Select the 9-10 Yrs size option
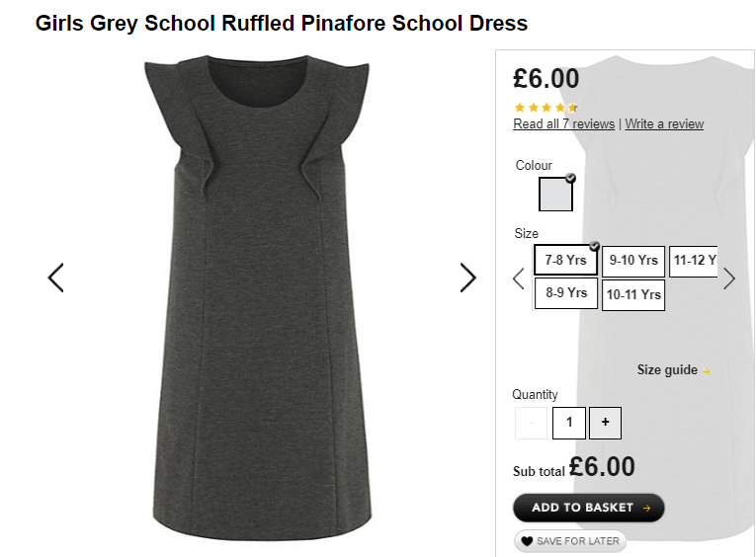The width and height of the screenshot is (756, 557). pyautogui.click(x=633, y=261)
